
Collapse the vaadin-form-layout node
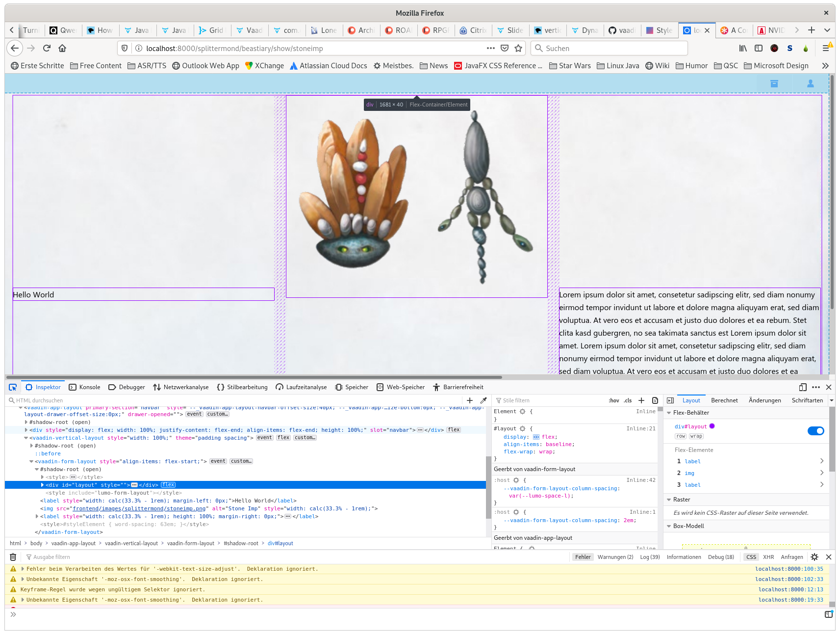click(x=31, y=461)
